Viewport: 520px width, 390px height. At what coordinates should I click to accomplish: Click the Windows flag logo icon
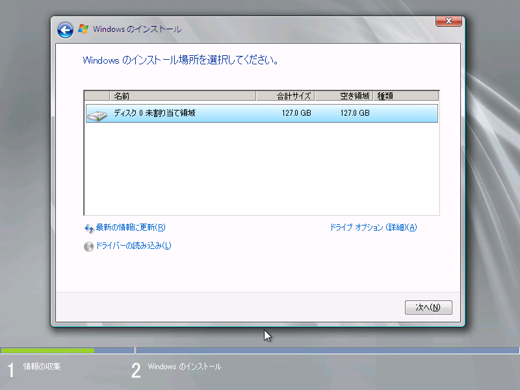tap(83, 29)
